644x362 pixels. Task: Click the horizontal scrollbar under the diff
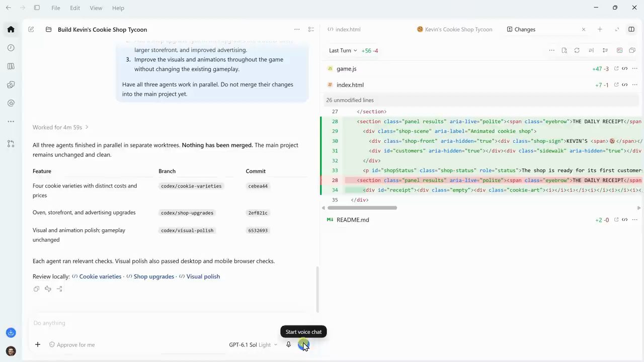pos(362,208)
